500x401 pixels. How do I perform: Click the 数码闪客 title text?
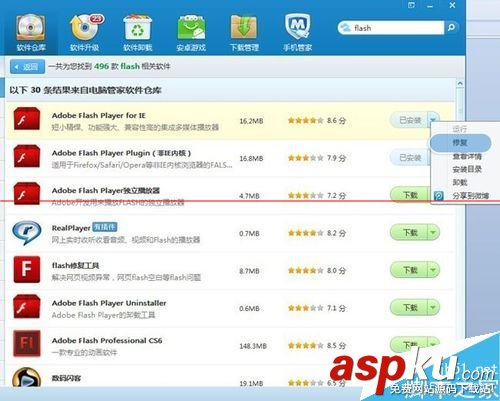(x=66, y=378)
